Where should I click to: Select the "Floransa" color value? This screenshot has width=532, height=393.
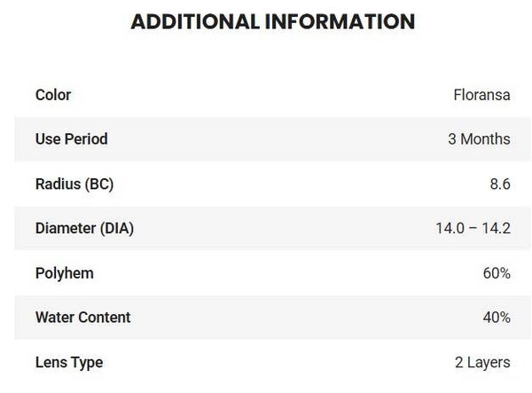[x=481, y=95]
